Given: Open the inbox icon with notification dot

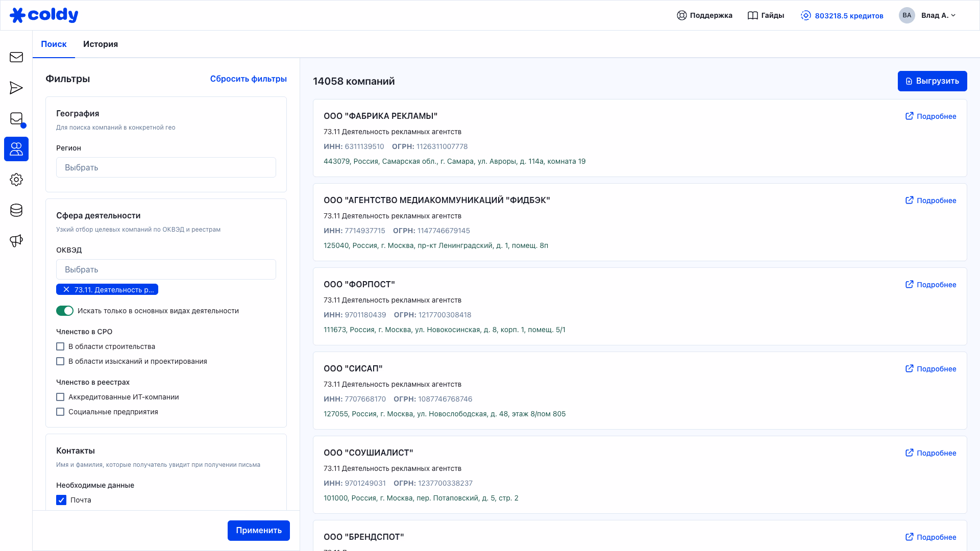Looking at the screenshot, I should pyautogui.click(x=16, y=118).
